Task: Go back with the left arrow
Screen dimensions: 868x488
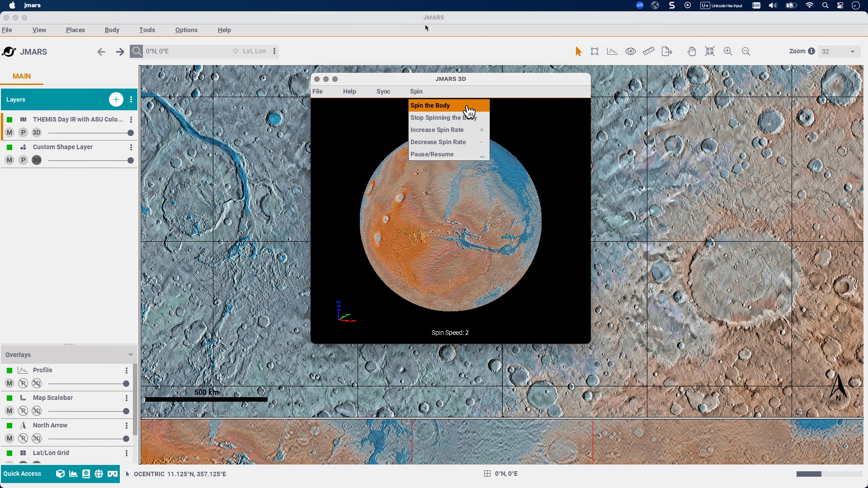Action: tap(101, 52)
